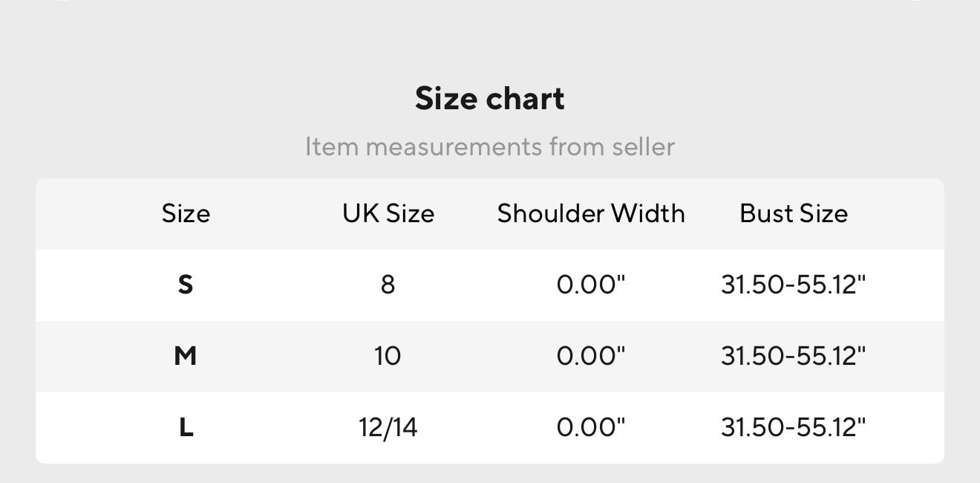Click the Item measurements from seller subtitle
The image size is (980, 483).
[489, 146]
